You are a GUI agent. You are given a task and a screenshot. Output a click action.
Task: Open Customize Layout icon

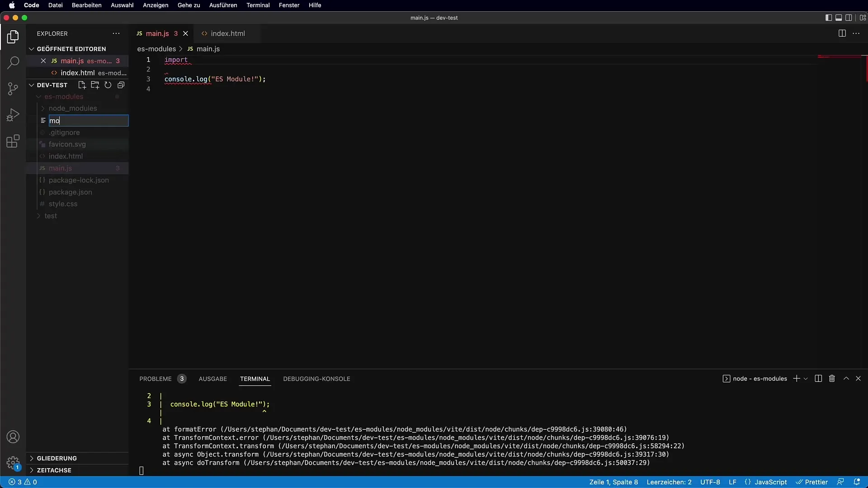863,18
